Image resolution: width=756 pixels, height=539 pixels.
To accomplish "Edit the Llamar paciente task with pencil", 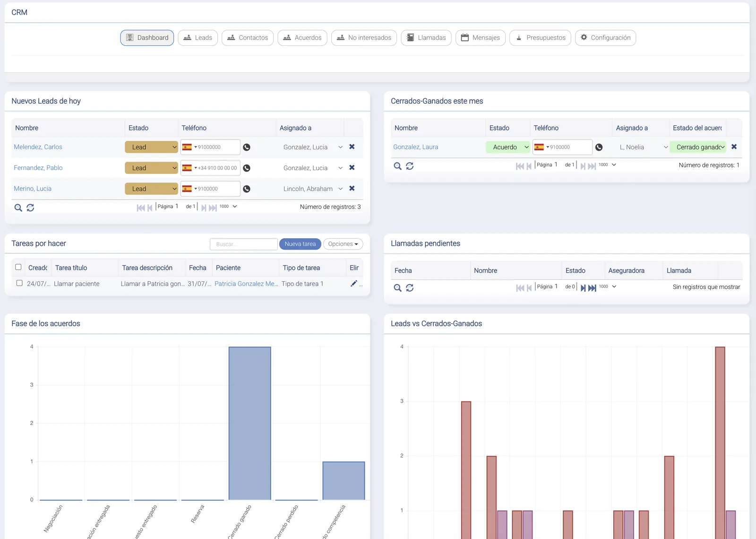I will pyautogui.click(x=354, y=284).
